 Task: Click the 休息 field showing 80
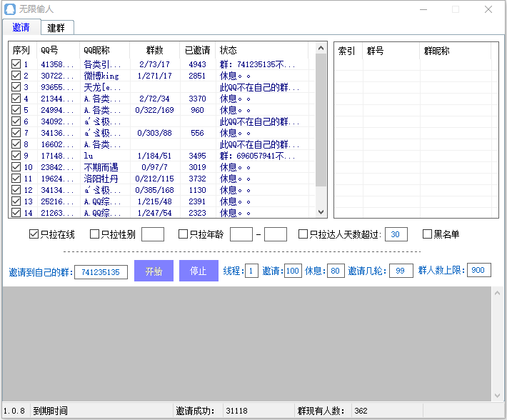point(336,271)
